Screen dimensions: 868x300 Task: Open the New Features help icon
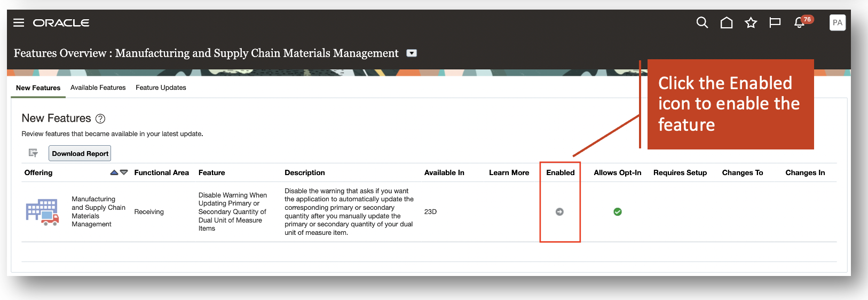tap(100, 119)
